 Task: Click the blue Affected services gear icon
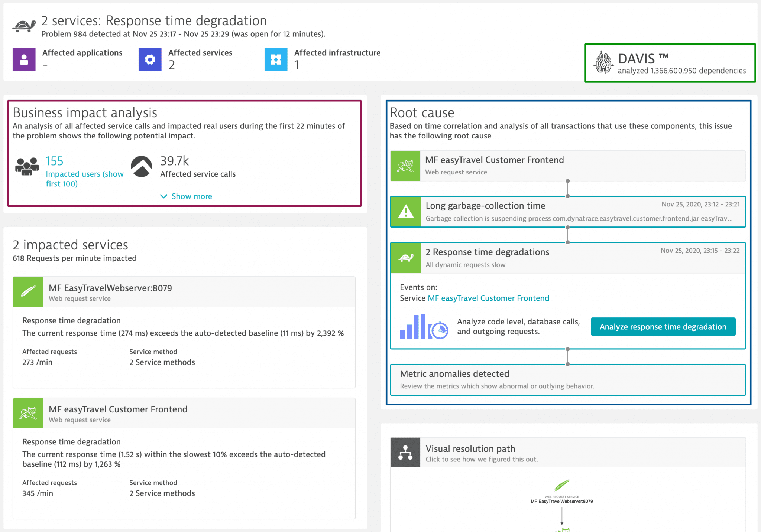tap(150, 59)
